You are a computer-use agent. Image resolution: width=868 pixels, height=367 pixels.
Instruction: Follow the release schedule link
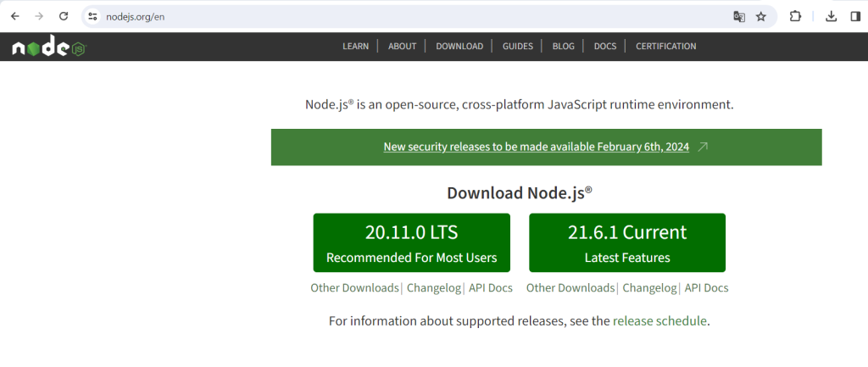(x=659, y=321)
